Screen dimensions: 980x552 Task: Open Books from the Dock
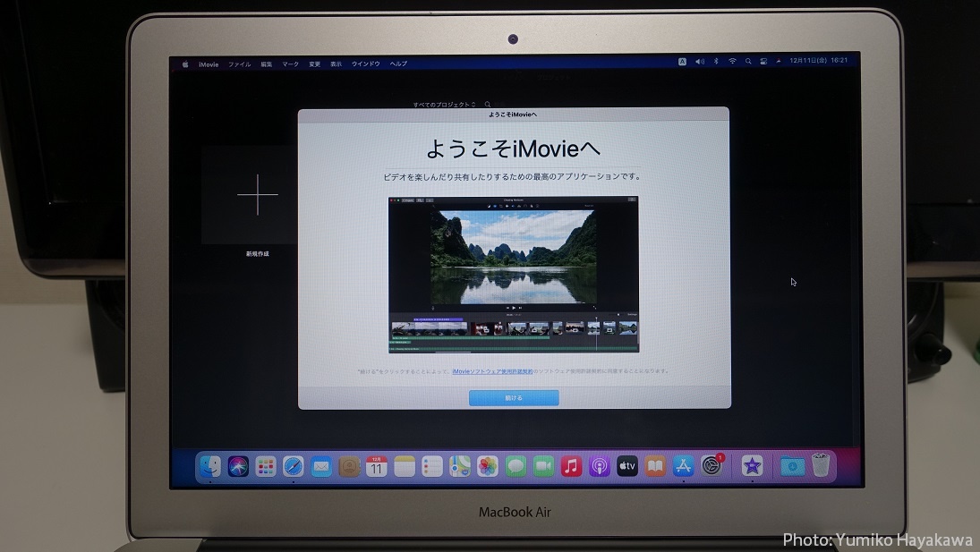pyautogui.click(x=655, y=466)
